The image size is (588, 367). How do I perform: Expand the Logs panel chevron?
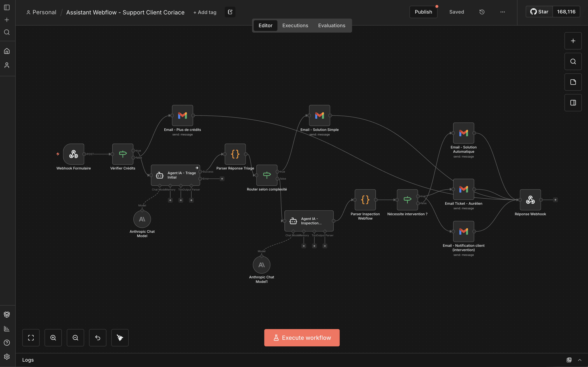[x=580, y=360]
